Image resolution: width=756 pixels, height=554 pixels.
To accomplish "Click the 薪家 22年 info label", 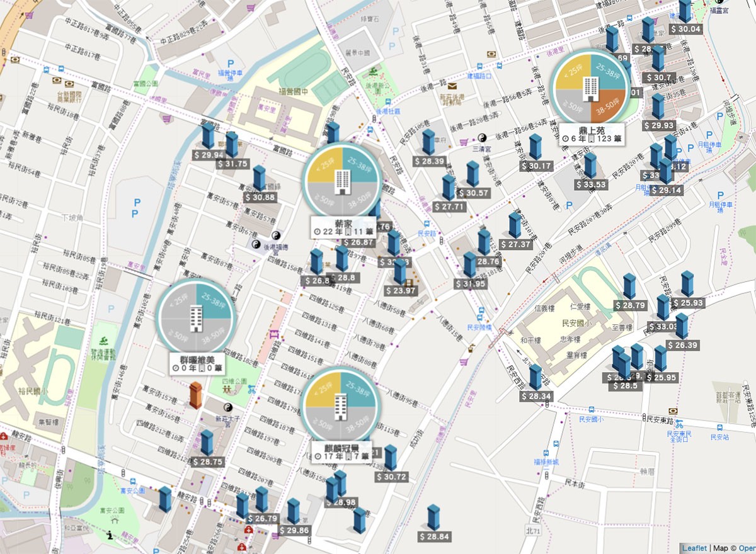I will tap(342, 227).
